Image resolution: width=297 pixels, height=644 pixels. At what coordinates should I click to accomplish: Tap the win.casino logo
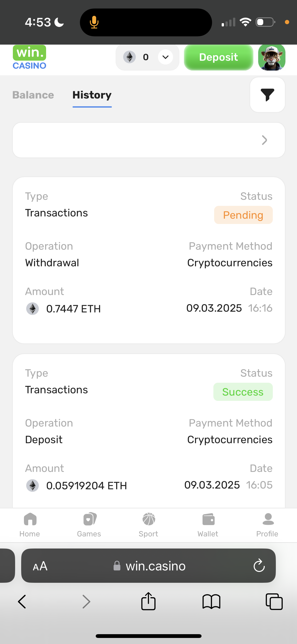click(x=29, y=57)
